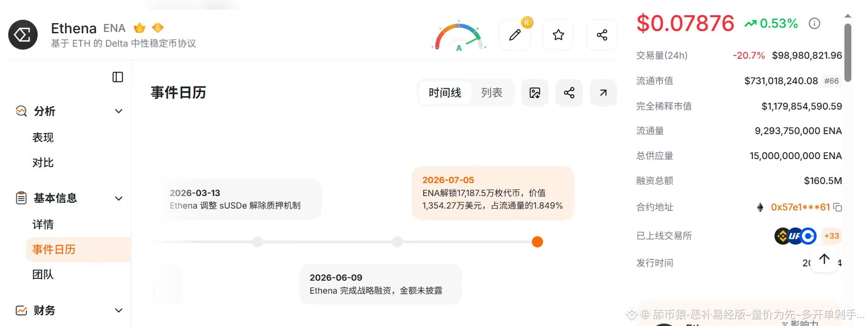Click the -20.7% volume change

tap(749, 55)
